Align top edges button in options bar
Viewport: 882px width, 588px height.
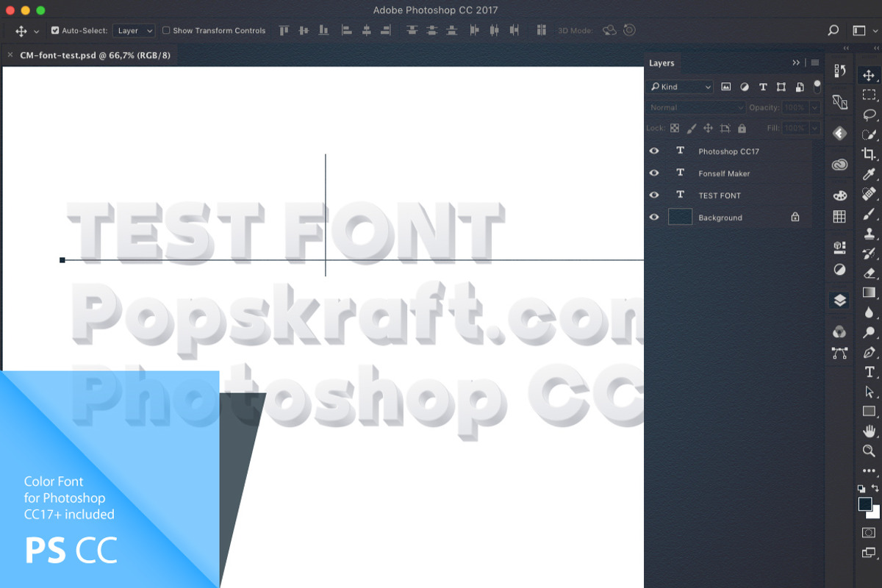pos(283,30)
